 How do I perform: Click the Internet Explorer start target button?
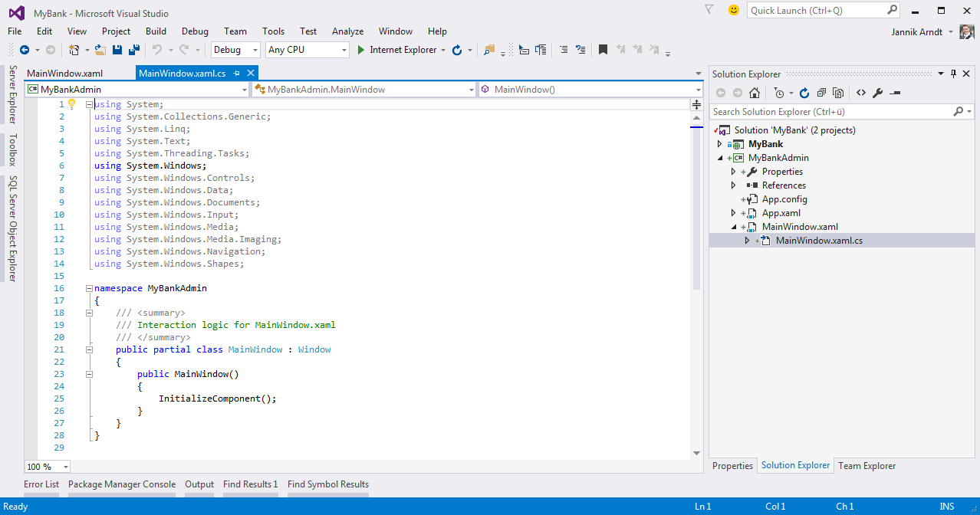click(x=403, y=50)
